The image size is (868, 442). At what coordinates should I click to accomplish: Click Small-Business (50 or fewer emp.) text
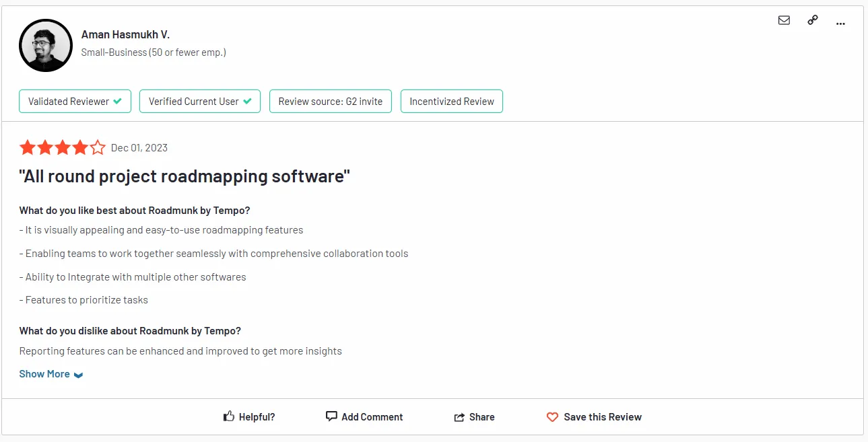(x=154, y=52)
